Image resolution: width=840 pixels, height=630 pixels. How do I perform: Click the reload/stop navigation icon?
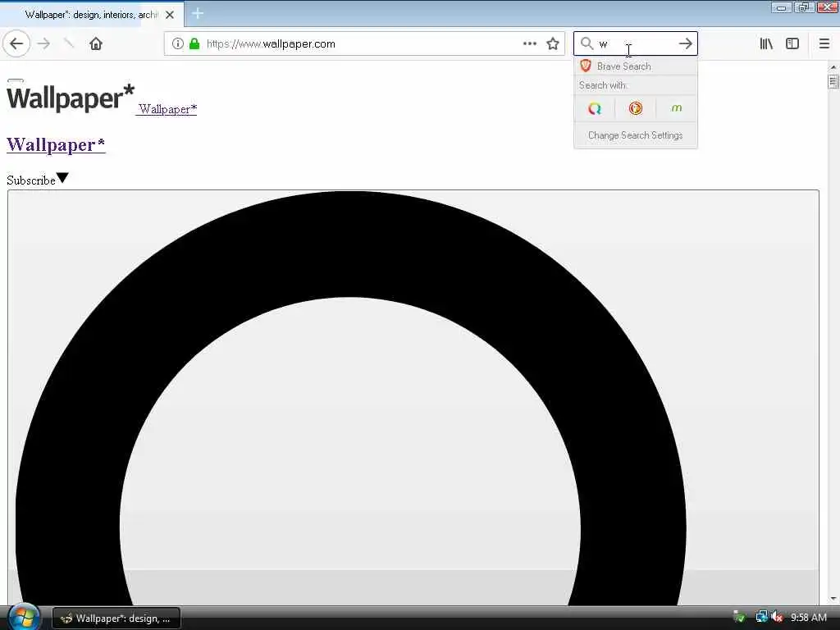tap(69, 44)
